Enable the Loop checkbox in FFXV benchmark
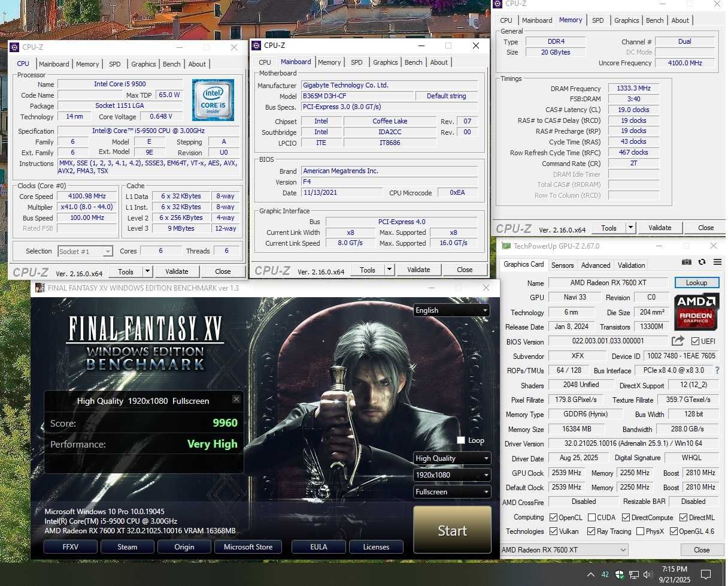 point(460,440)
